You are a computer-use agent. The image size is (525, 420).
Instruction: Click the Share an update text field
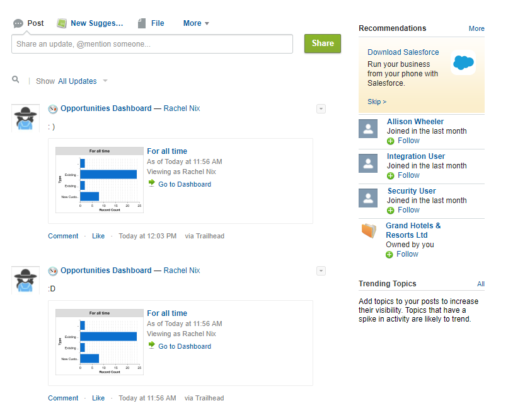click(152, 44)
